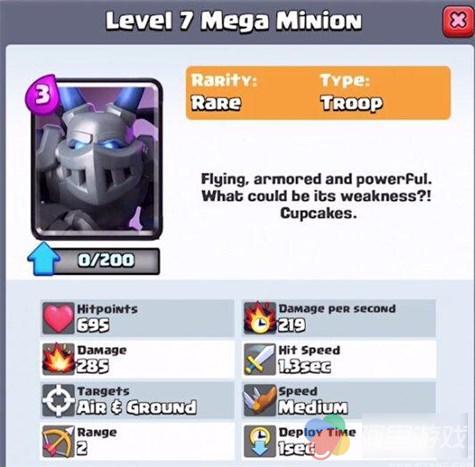Tap the 0/200 card progress bar
This screenshot has width=475, height=467.
coord(107,261)
